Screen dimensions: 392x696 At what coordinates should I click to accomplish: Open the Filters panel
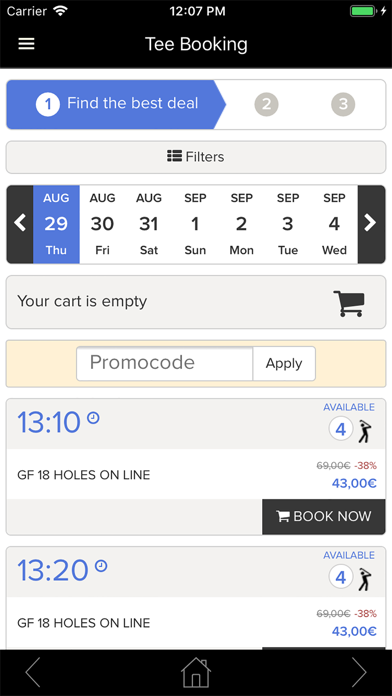click(x=196, y=157)
